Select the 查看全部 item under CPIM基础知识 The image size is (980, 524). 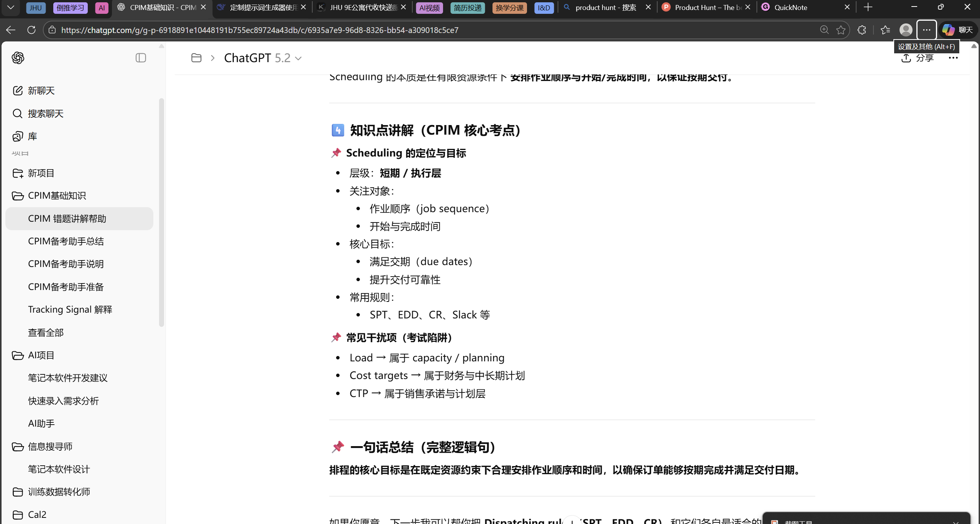[46, 333]
